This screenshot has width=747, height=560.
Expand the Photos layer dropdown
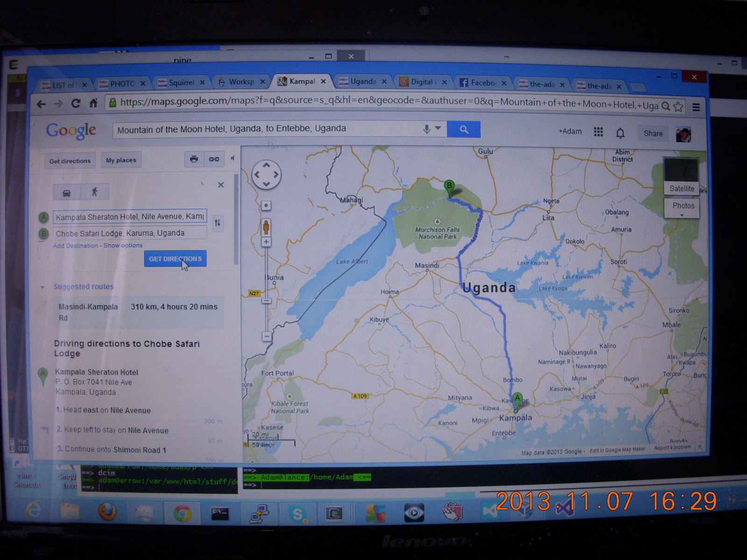(682, 208)
